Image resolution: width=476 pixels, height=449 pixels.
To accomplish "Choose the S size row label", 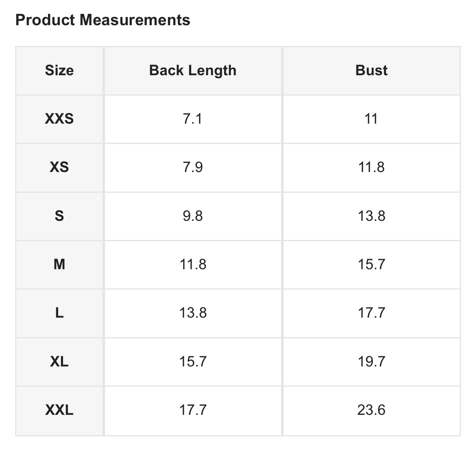I will point(59,216).
